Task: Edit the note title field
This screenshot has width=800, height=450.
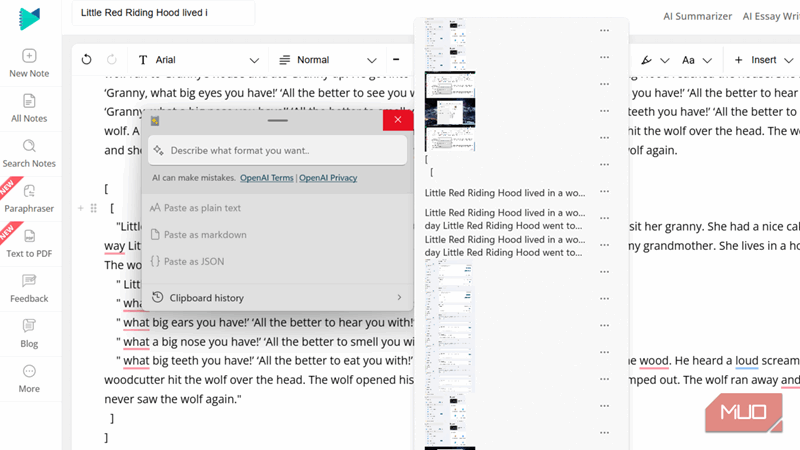Action: [x=164, y=14]
